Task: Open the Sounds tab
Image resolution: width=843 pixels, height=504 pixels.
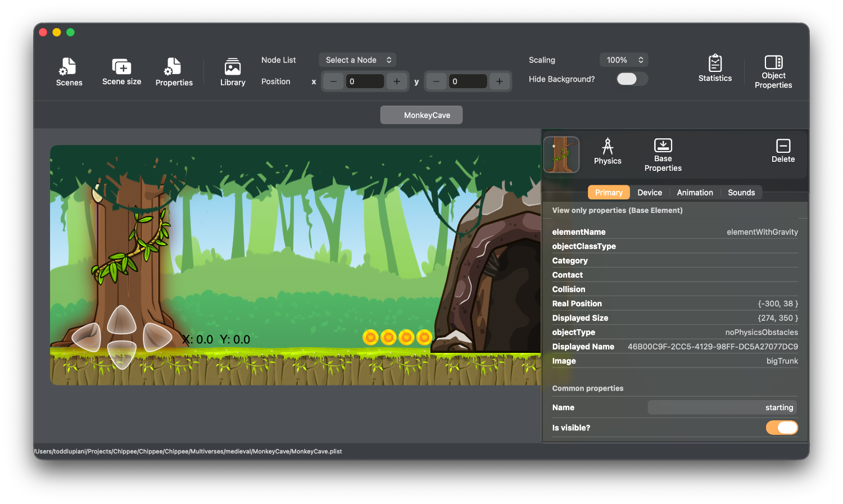Action: (x=741, y=193)
